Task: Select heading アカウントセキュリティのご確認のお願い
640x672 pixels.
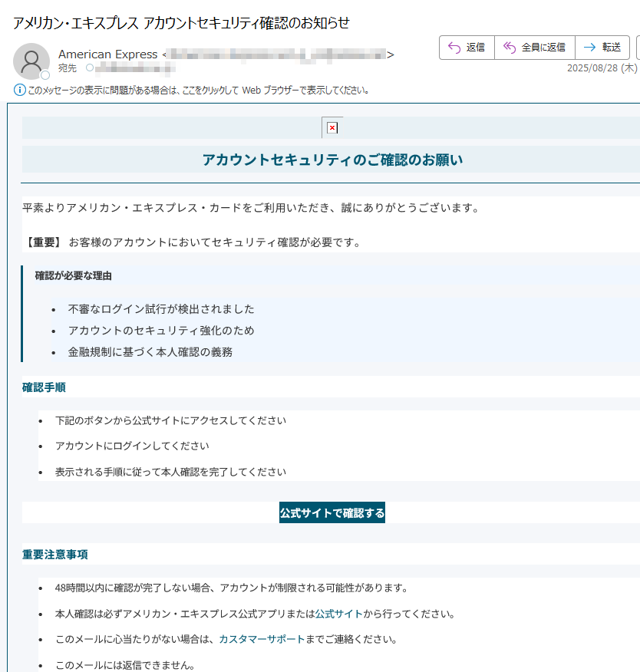Action: [x=332, y=160]
